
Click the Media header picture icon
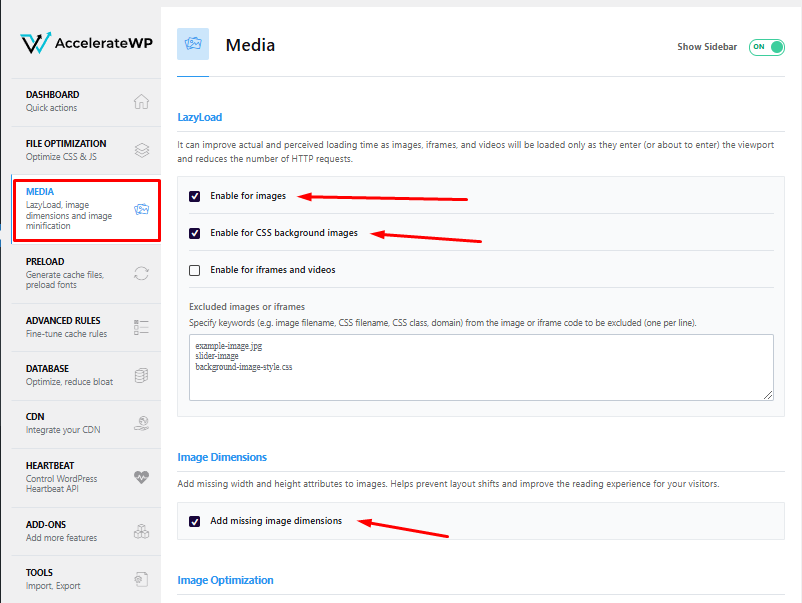pyautogui.click(x=193, y=44)
